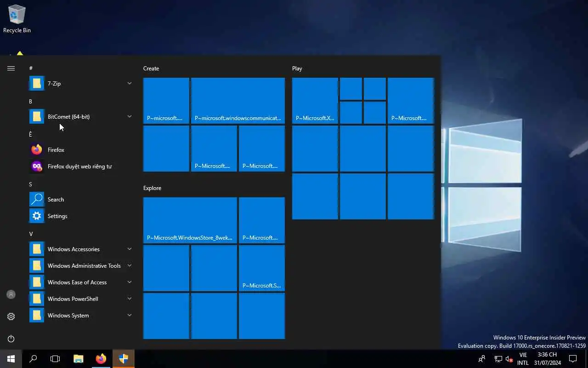
Task: Open Task View on the taskbar
Action: (x=55, y=359)
